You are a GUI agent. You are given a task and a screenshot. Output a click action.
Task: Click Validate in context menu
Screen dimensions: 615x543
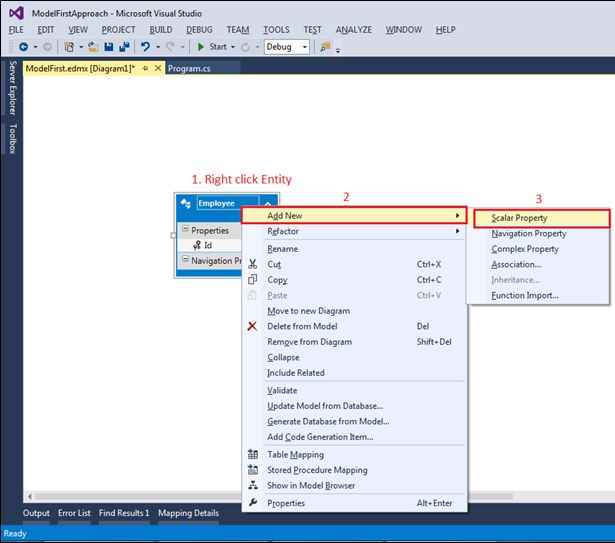(355, 390)
